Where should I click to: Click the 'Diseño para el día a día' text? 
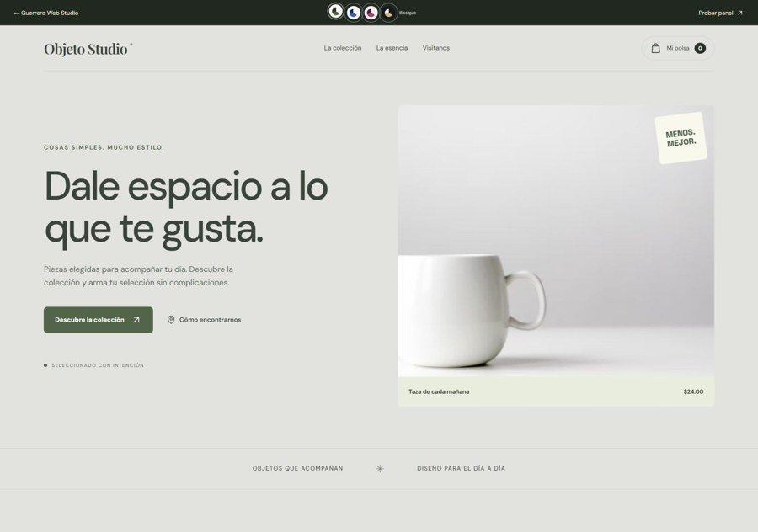point(462,468)
